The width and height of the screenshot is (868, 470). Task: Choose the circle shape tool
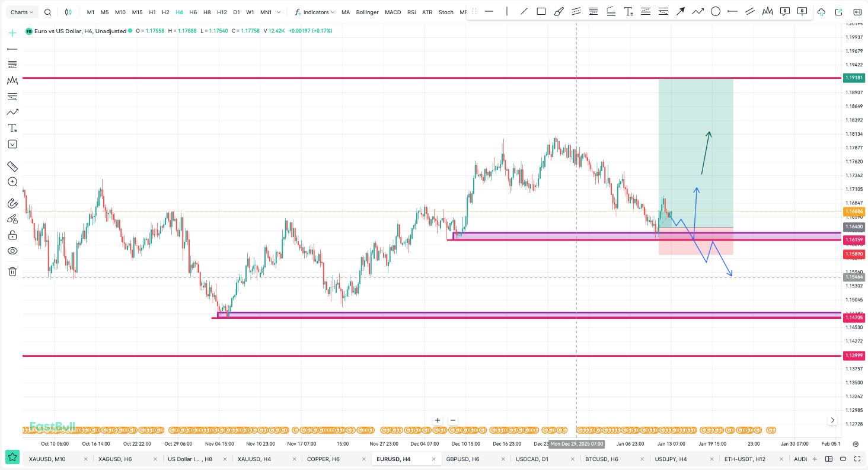716,11
